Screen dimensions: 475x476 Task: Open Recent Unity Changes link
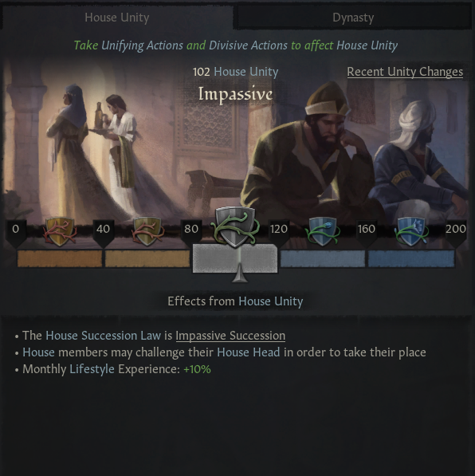tap(405, 72)
